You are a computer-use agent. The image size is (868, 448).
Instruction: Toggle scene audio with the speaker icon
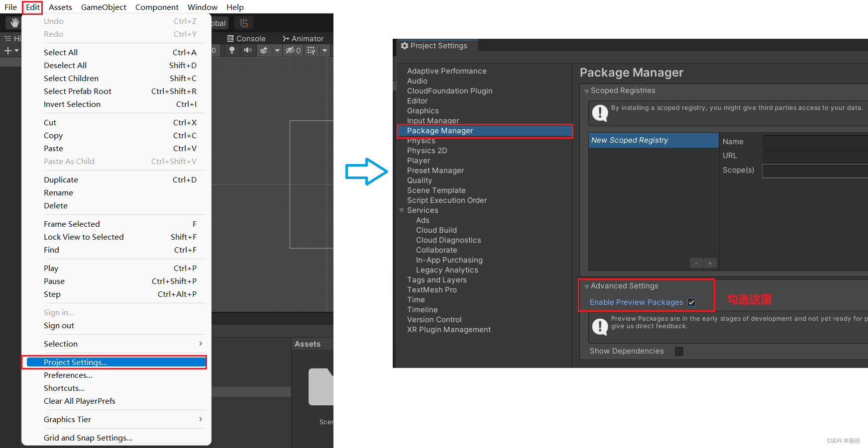point(247,50)
